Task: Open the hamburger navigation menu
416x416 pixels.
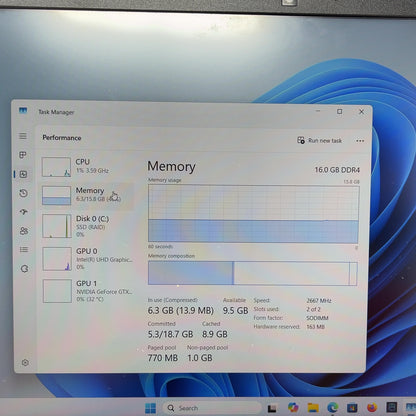Action: 23,136
